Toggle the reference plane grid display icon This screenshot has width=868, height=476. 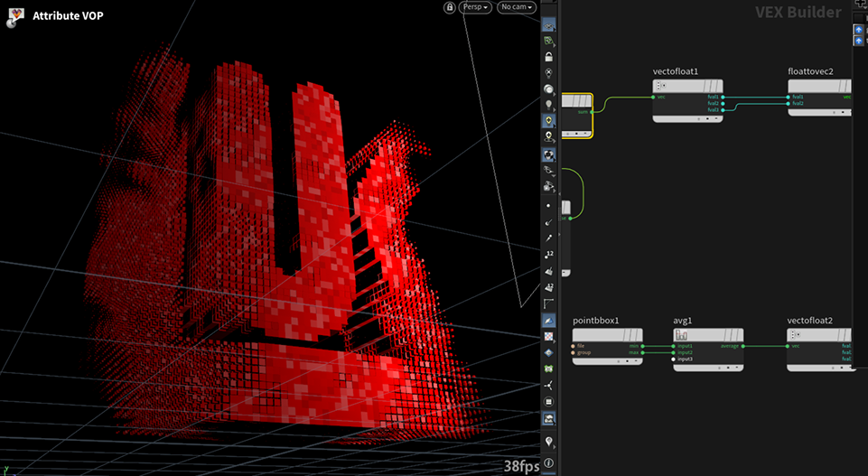(x=548, y=25)
